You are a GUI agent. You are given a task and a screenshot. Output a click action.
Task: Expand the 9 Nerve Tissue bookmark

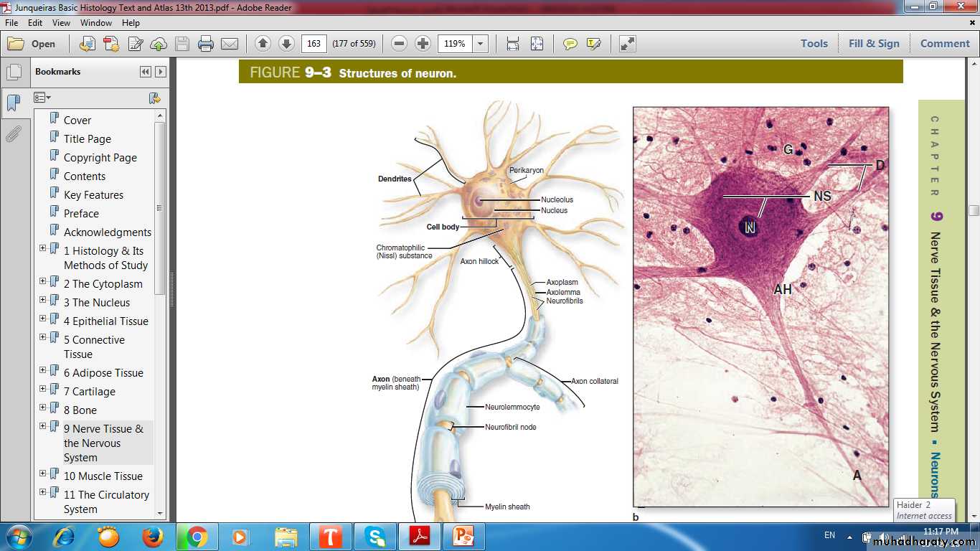(x=43, y=426)
